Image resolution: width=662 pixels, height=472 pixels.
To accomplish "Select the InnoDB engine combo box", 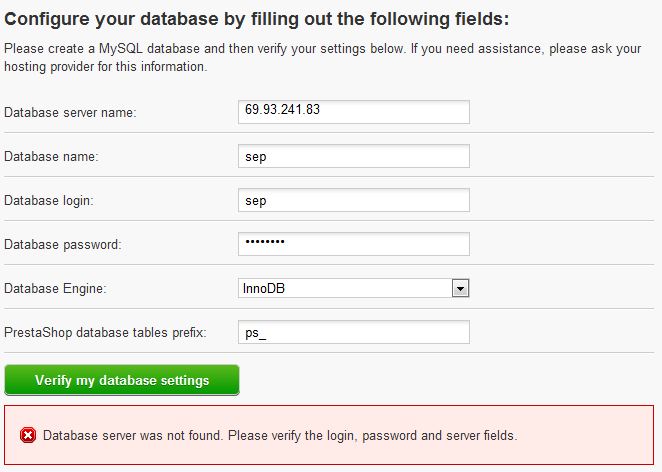I will point(354,288).
